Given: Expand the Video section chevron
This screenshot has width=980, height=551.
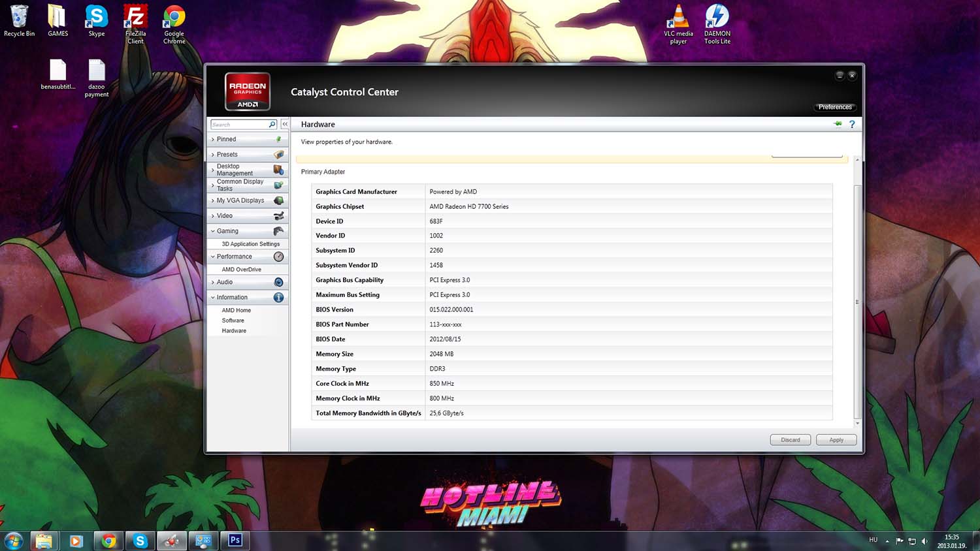Looking at the screenshot, I should click(x=213, y=216).
